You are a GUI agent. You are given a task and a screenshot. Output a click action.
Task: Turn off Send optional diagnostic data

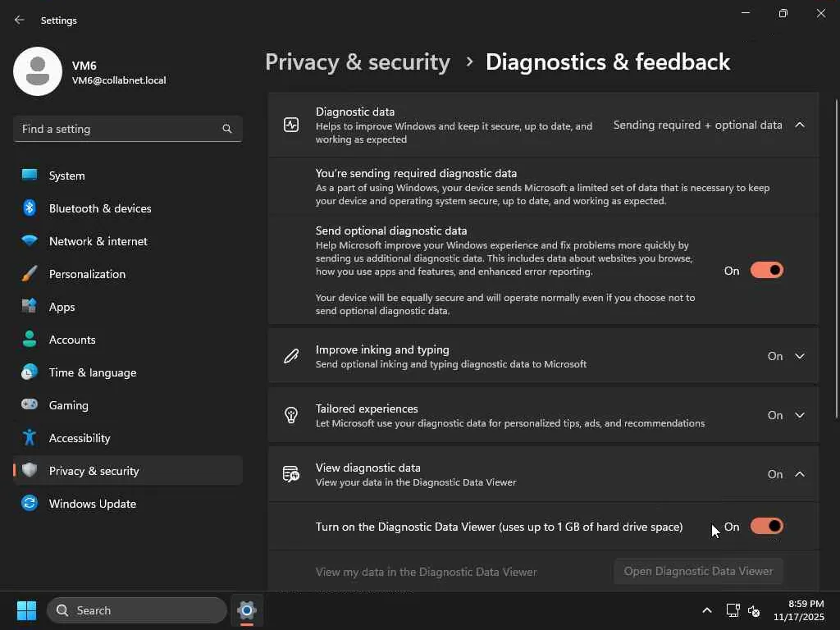click(766, 271)
